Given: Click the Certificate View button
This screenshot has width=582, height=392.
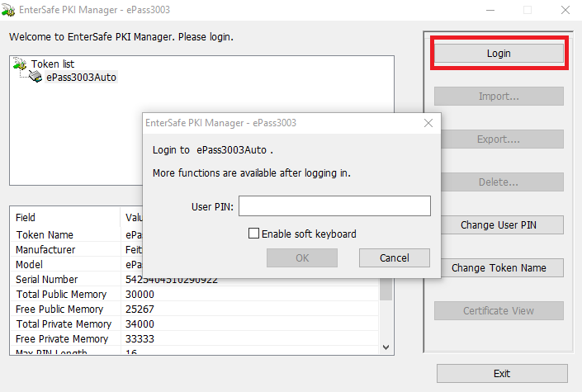Looking at the screenshot, I should pos(499,311).
